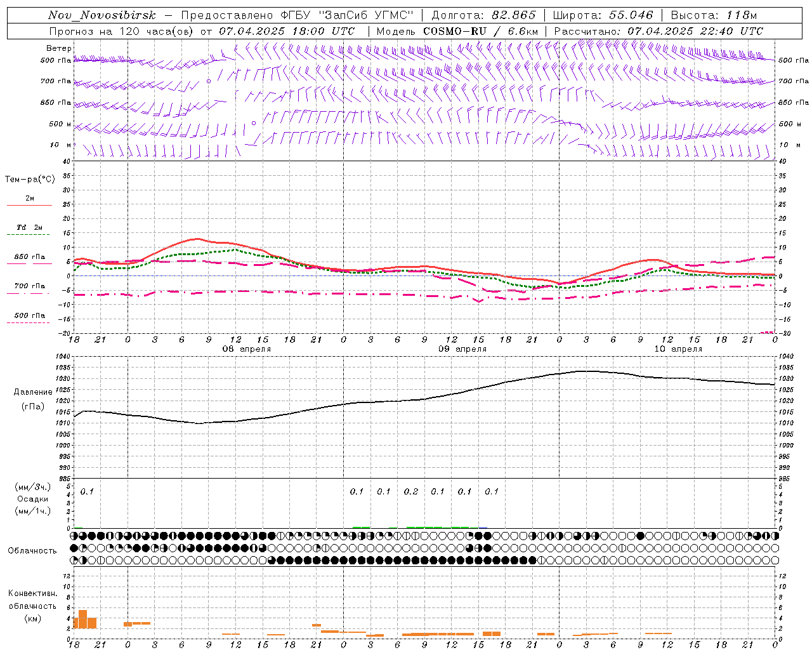Click the tallest orange convective cloud bar

[x=82, y=619]
